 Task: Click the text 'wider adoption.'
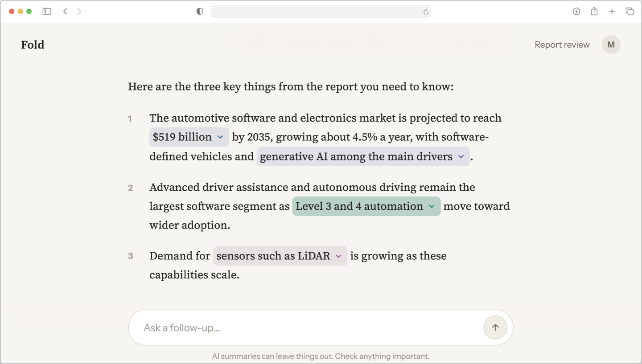(190, 225)
